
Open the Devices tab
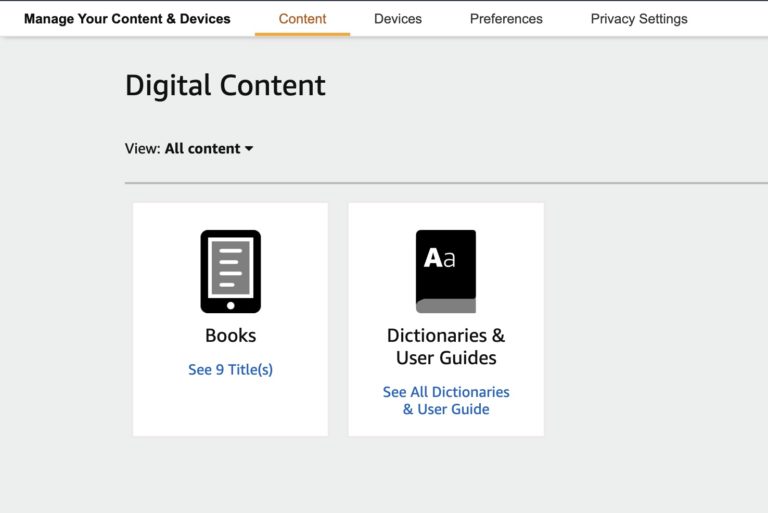(397, 19)
